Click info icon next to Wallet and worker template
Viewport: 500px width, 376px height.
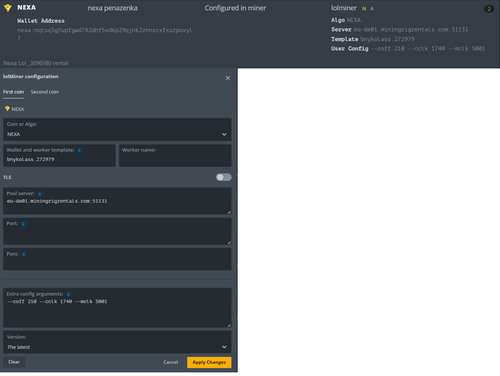(80, 150)
